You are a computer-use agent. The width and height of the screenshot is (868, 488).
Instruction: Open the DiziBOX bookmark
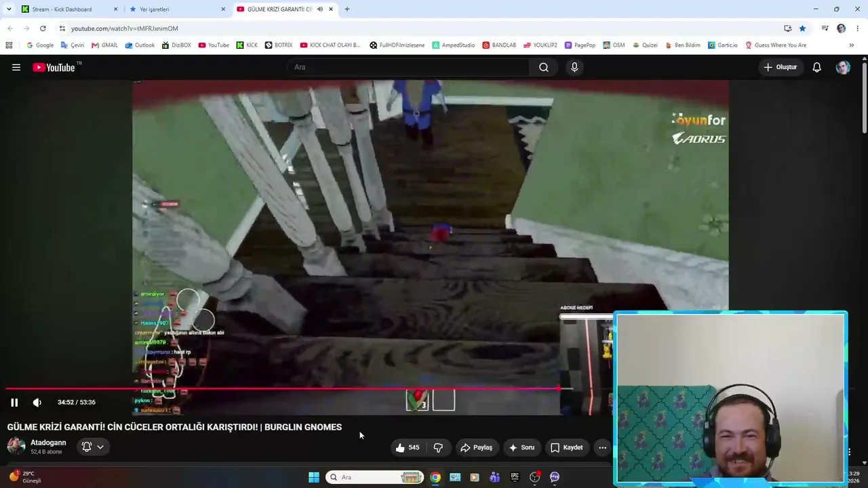pyautogui.click(x=176, y=45)
